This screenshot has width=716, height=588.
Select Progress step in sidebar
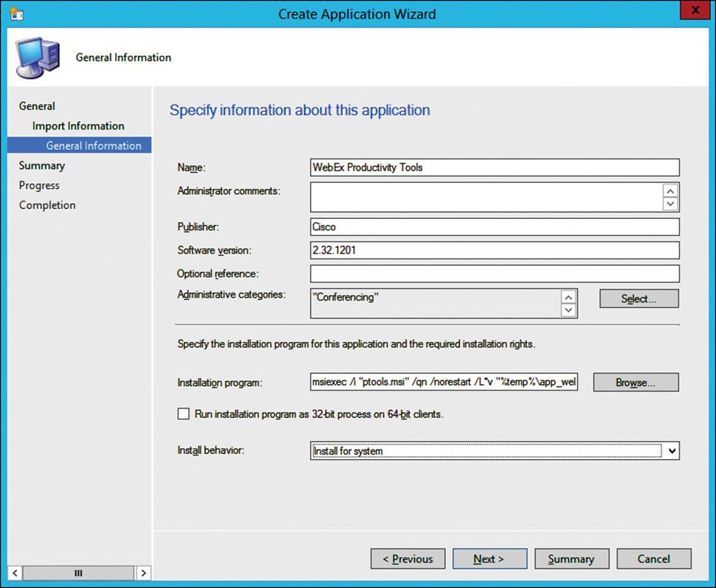tap(39, 185)
